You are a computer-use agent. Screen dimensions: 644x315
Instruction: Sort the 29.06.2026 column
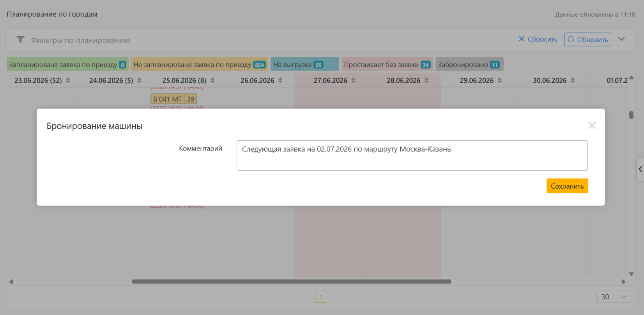click(500, 80)
